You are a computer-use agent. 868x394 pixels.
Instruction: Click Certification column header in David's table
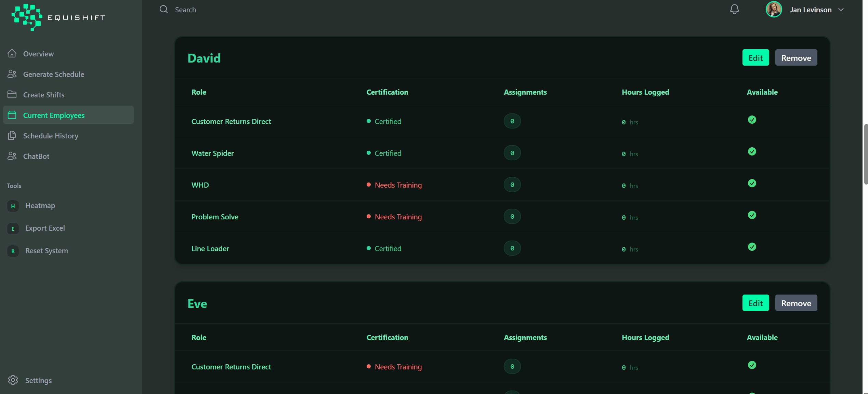pyautogui.click(x=387, y=92)
